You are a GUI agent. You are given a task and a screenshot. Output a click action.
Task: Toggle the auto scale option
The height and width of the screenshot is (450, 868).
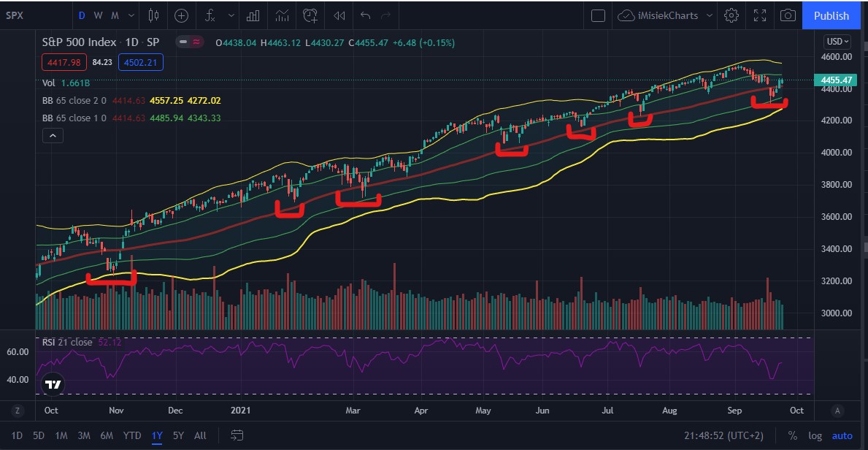click(x=842, y=435)
